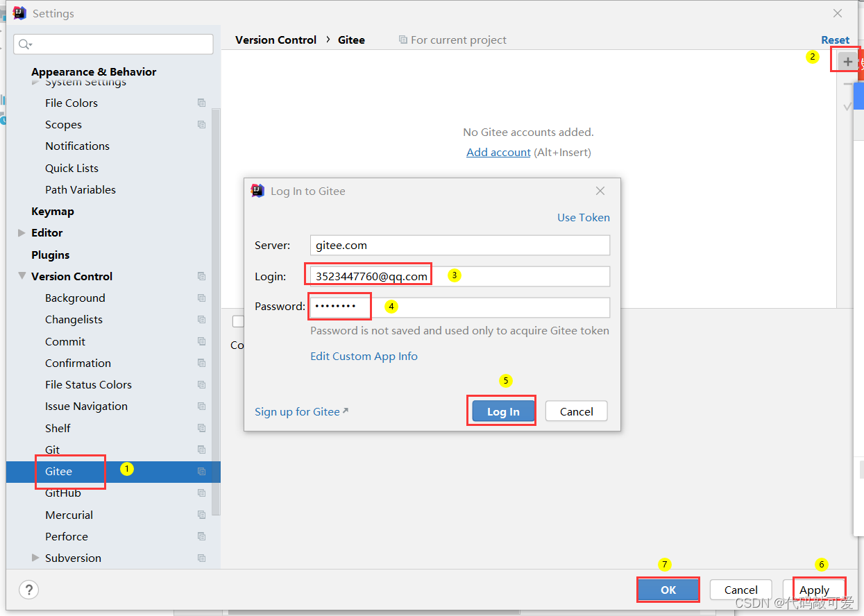Click Version Control in the breadcrumb
Screen dimensions: 864x616
coord(276,40)
